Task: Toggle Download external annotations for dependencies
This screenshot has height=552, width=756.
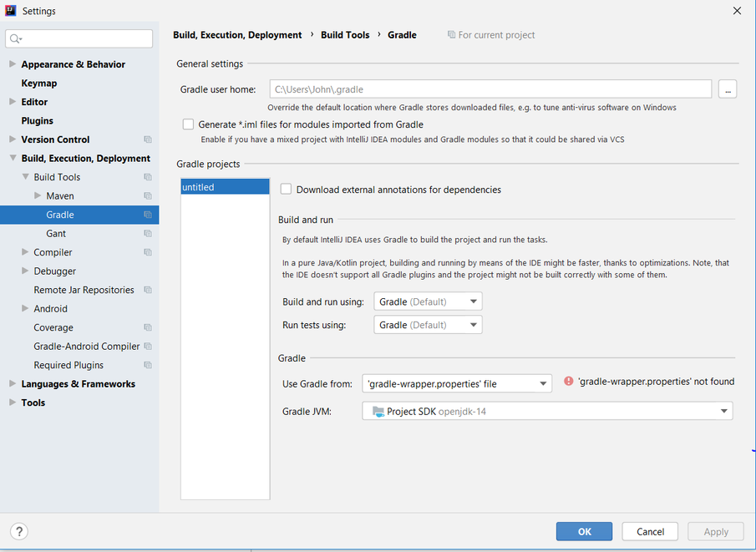Action: click(x=286, y=189)
